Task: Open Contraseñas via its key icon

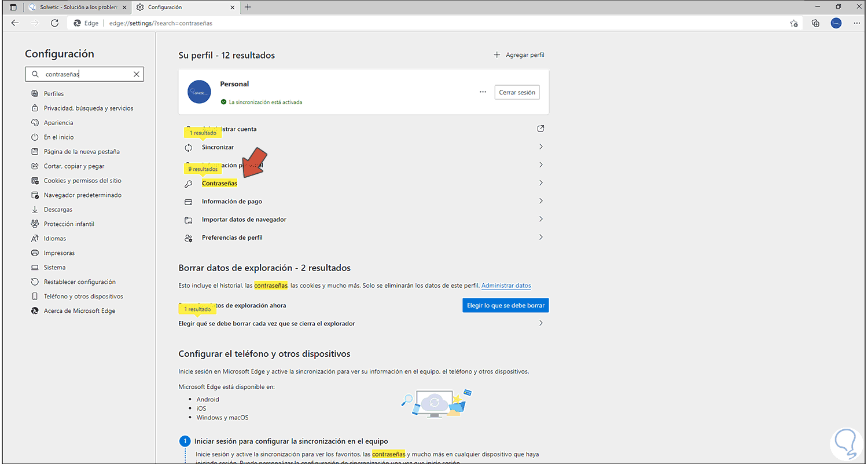Action: [188, 184]
